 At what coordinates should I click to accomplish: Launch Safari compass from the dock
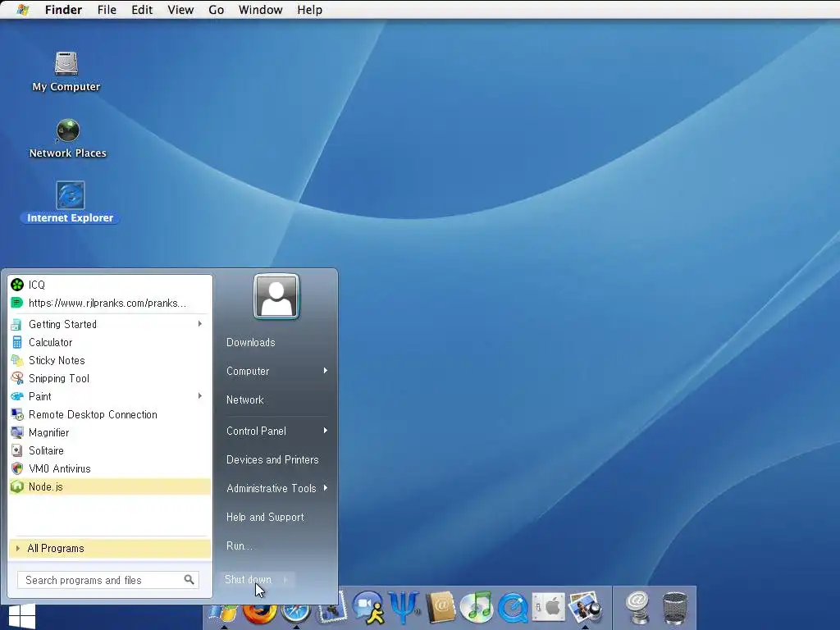click(296, 614)
